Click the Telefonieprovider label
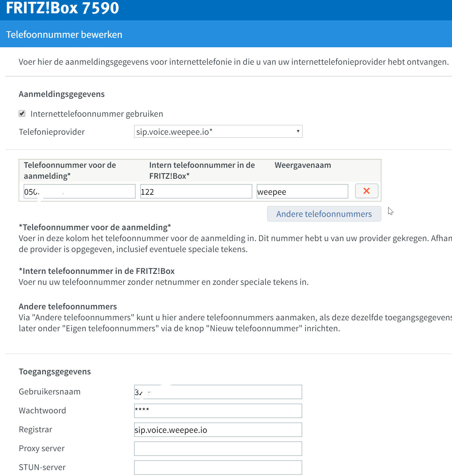 (52, 132)
